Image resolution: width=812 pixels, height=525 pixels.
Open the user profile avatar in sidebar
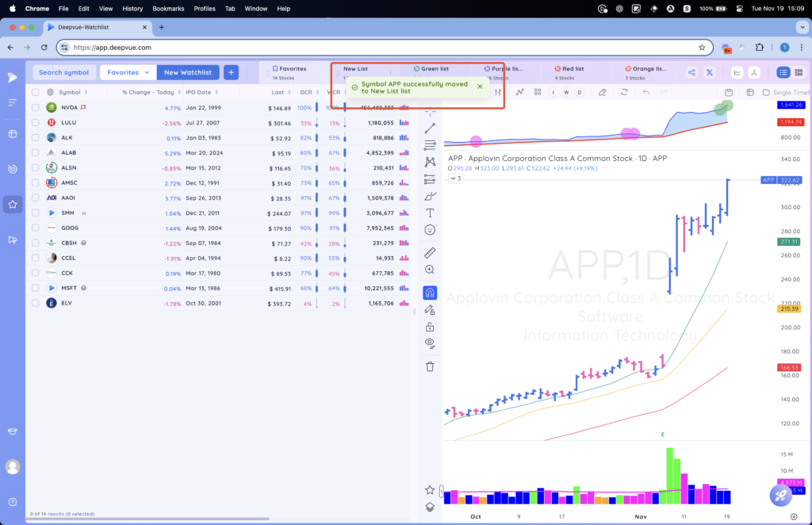[x=13, y=467]
